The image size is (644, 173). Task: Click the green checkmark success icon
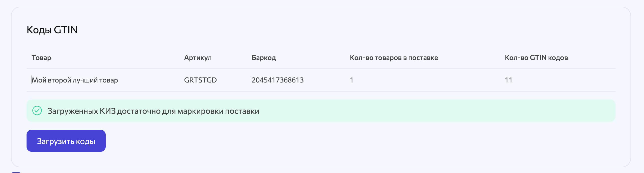37,110
